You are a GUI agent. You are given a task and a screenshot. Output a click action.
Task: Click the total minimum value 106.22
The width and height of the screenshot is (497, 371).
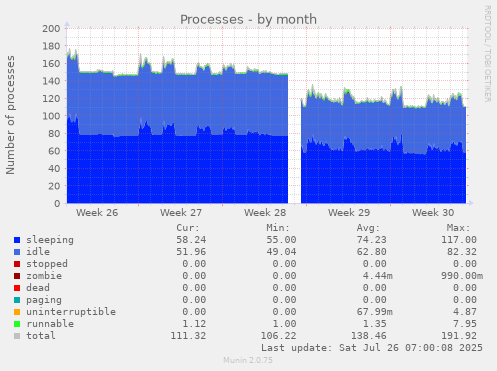[x=278, y=336]
